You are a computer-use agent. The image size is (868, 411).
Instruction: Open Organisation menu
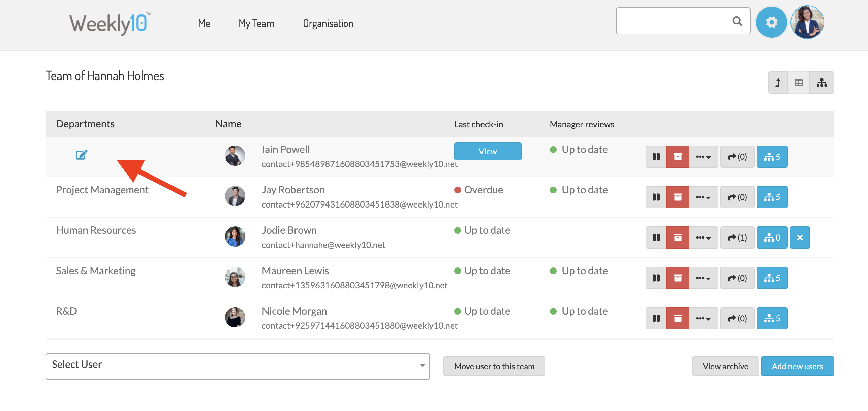pos(328,23)
